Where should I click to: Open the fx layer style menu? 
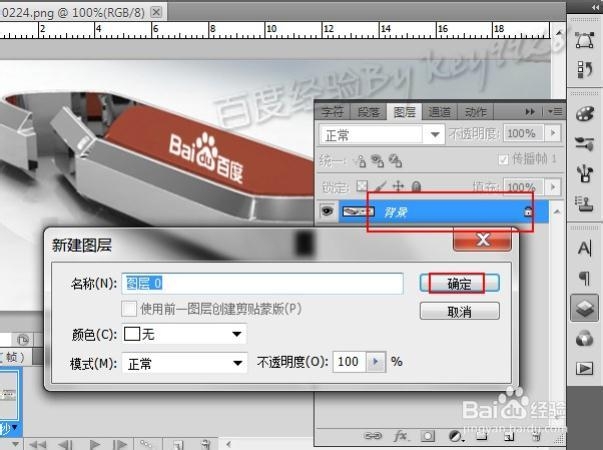pos(401,436)
